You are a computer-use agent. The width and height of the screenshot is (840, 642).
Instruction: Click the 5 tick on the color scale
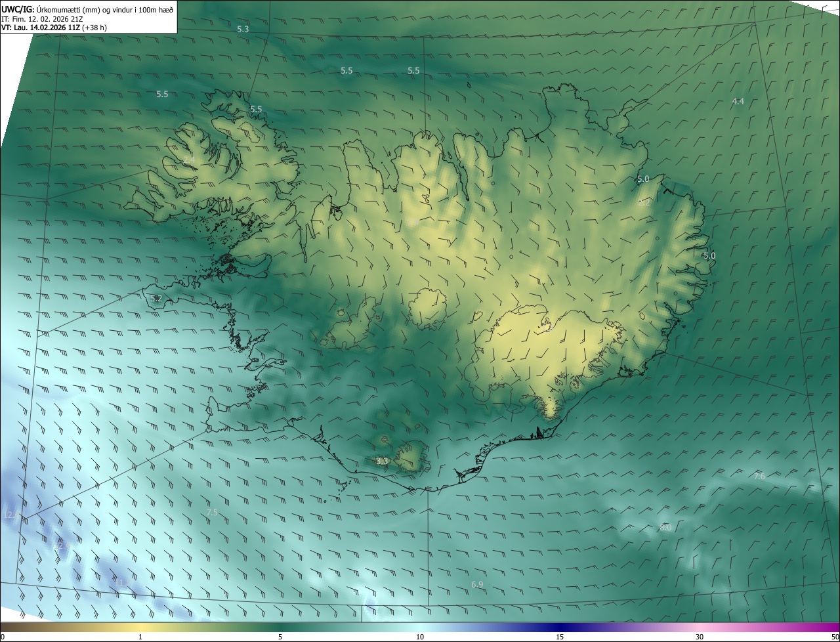click(x=280, y=637)
